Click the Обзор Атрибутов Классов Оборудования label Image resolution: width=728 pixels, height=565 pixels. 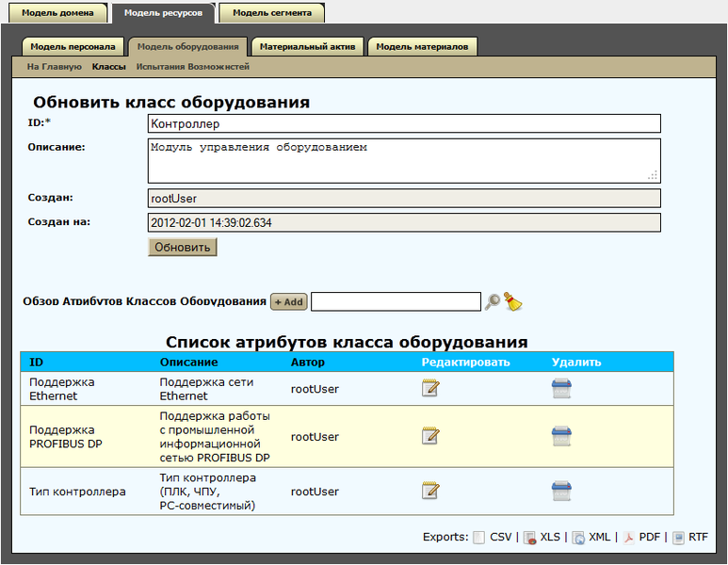144,301
